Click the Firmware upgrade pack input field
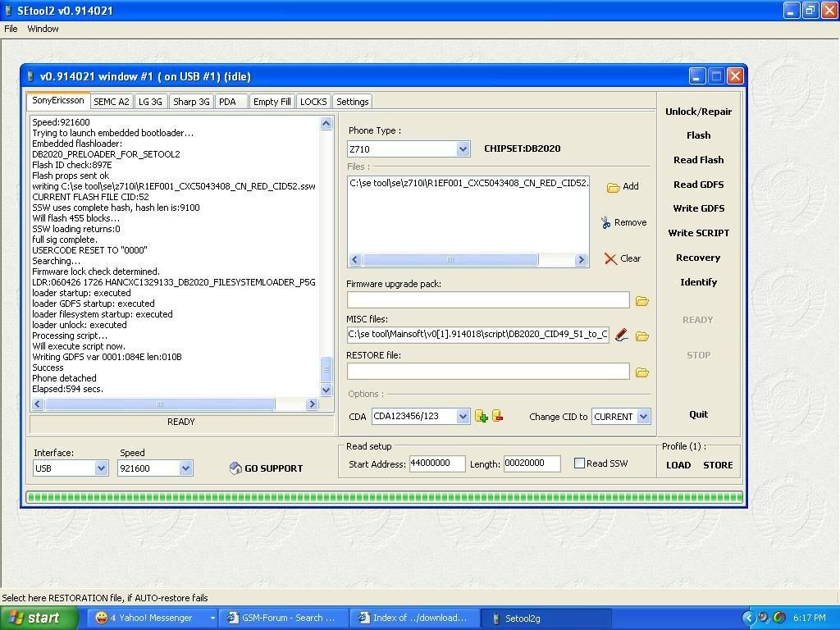This screenshot has width=840, height=630. [488, 300]
